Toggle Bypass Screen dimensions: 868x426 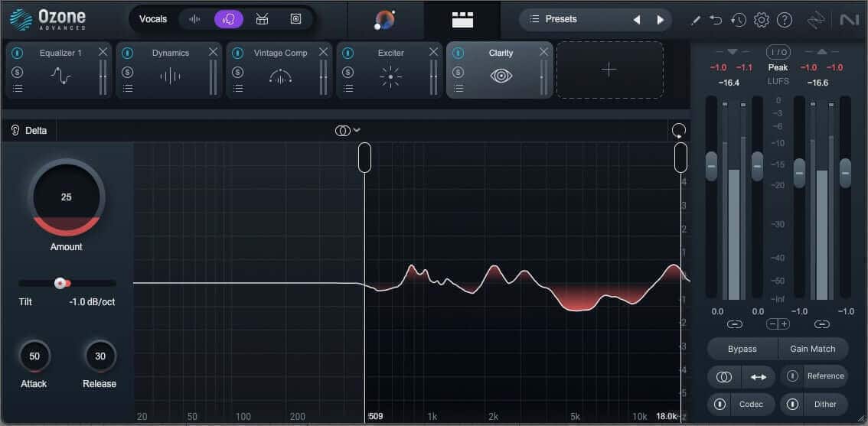(x=742, y=349)
